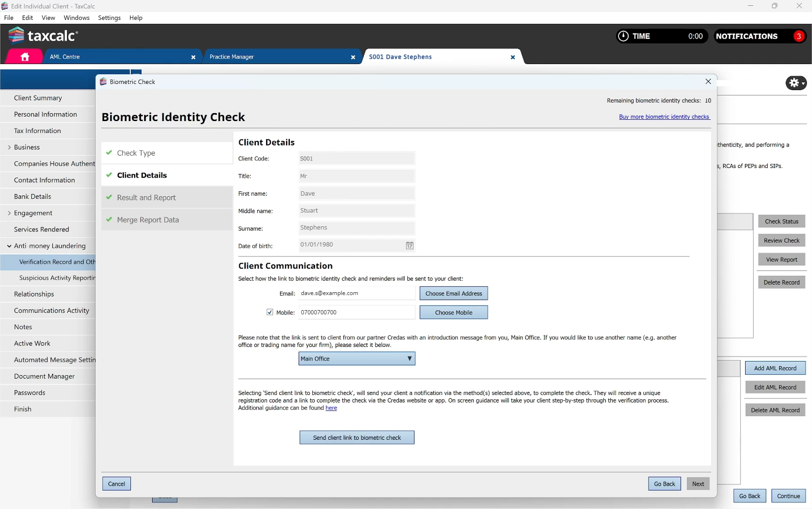Open the Help menu
The image size is (812, 509).
pyautogui.click(x=136, y=18)
